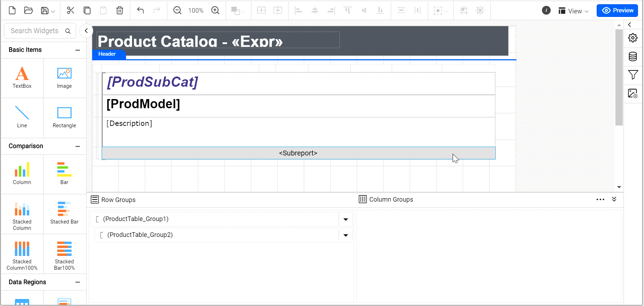Screen dimensions: 644x306
Task: Expand the Save options dropdown arrow
Action: coord(53,11)
